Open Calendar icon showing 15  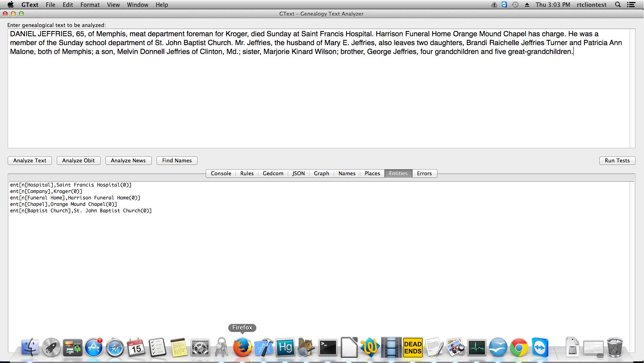[x=136, y=347]
